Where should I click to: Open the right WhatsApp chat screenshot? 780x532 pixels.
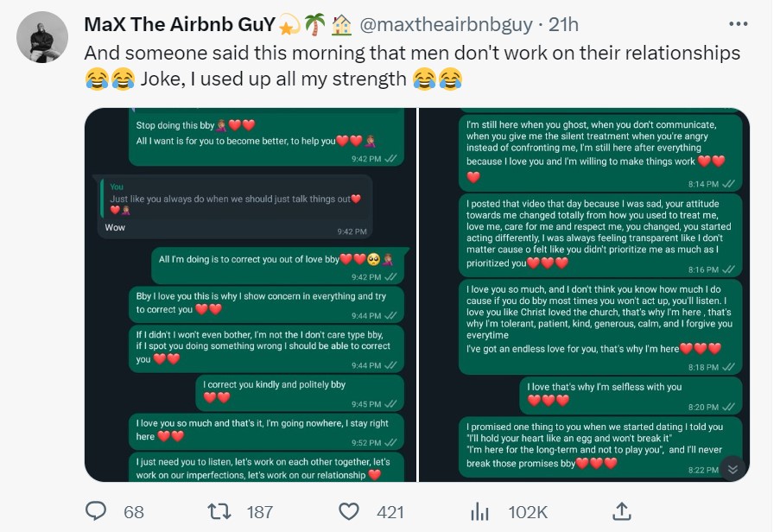point(585,294)
